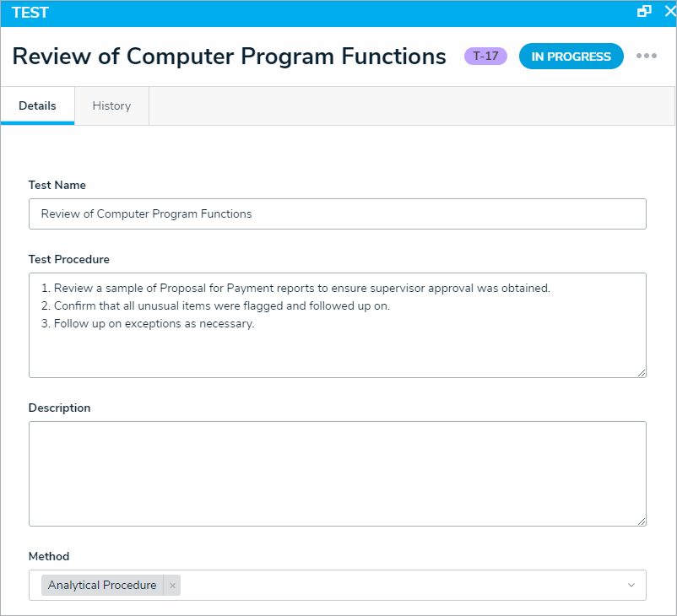Click the pop-out window icon
677x616 pixels.
coord(644,12)
